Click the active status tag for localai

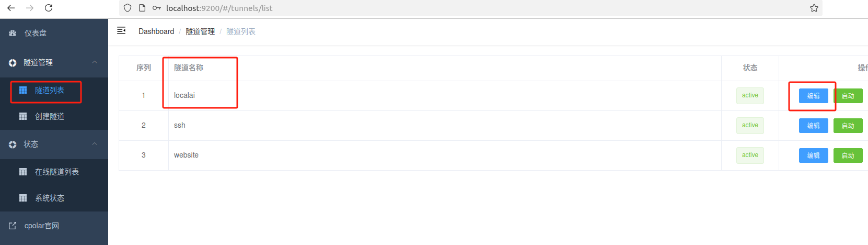coord(750,95)
